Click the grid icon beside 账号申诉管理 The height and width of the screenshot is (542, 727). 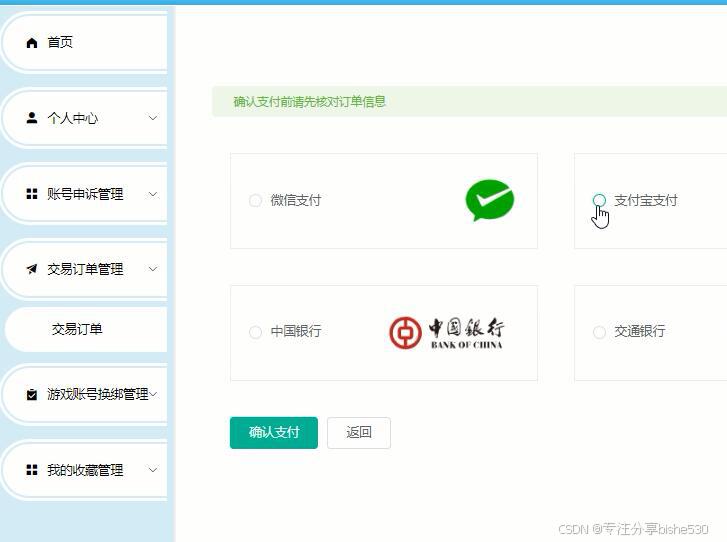[x=32, y=194]
